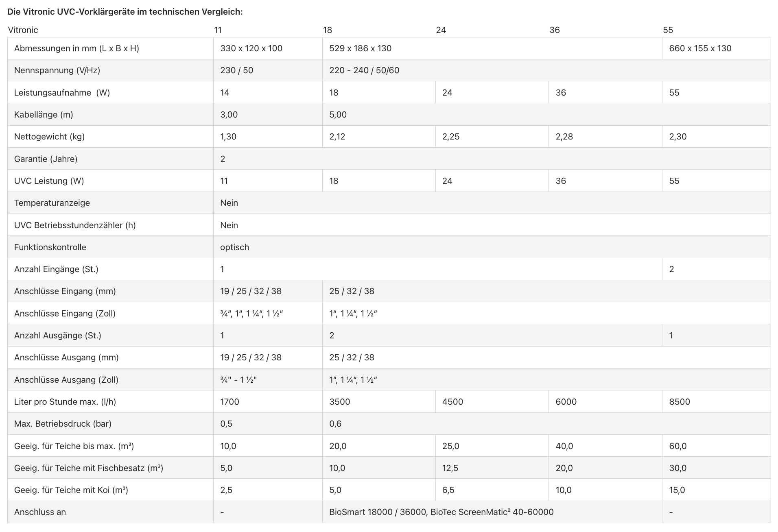Select the 'optisch' Funktionskontrolle value
This screenshot has height=532, width=778.
pos(234,247)
